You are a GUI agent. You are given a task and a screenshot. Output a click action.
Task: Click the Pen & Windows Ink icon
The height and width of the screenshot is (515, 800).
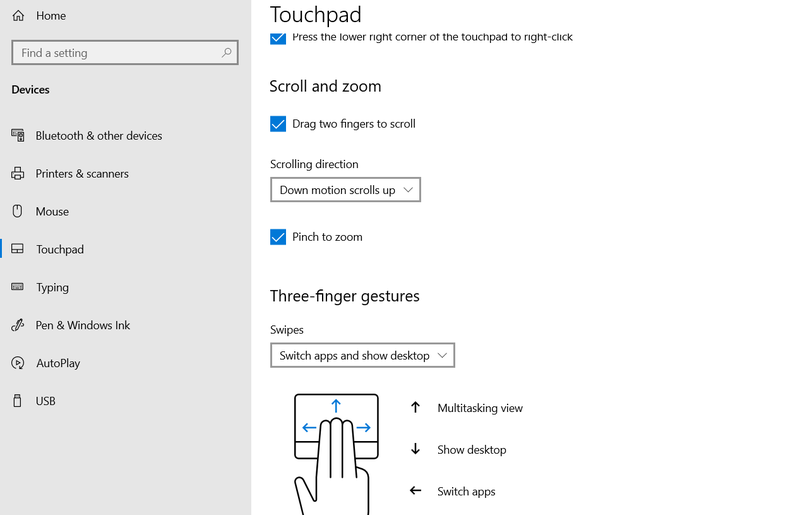click(x=18, y=325)
